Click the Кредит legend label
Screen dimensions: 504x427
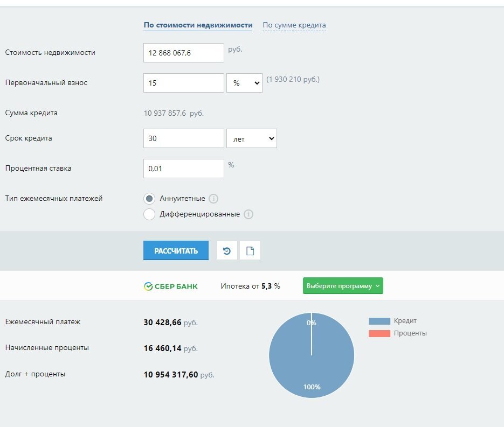405,321
